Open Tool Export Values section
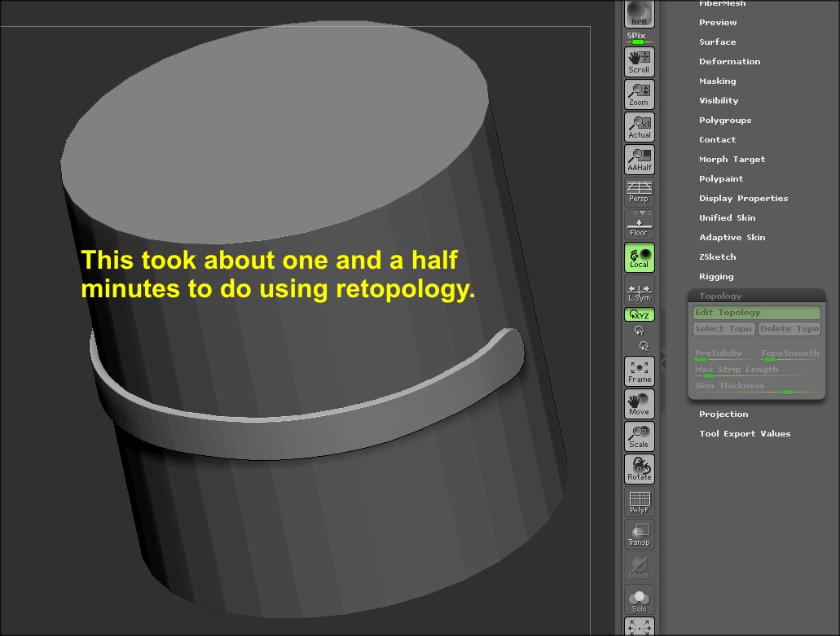The image size is (840, 636). (x=745, y=433)
